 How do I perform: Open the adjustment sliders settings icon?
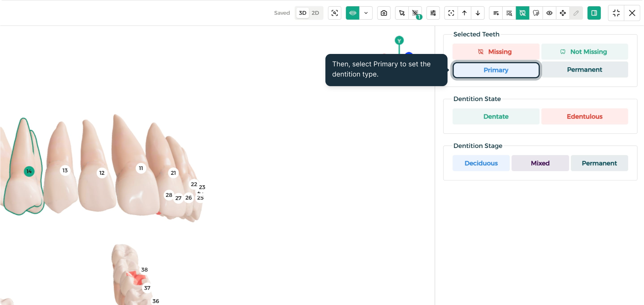coord(433,13)
